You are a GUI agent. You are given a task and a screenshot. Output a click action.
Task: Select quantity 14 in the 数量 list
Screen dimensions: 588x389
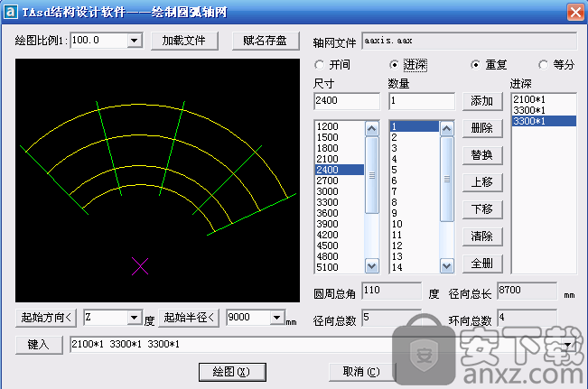click(x=415, y=267)
